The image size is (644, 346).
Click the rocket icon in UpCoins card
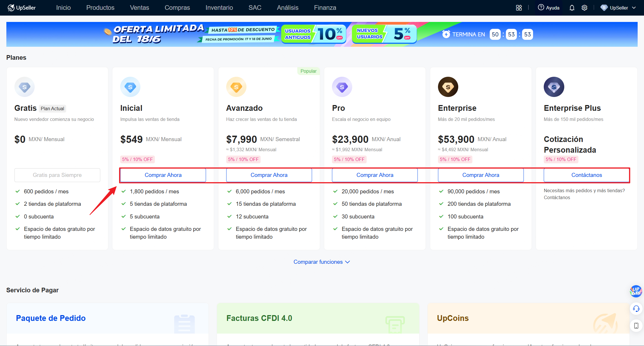point(605,323)
